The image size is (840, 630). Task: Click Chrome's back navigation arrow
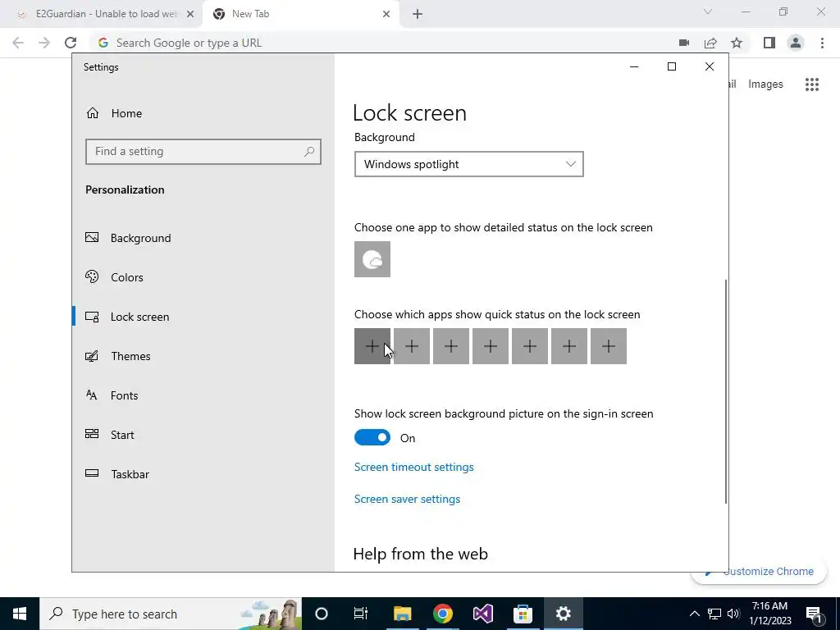pyautogui.click(x=18, y=43)
